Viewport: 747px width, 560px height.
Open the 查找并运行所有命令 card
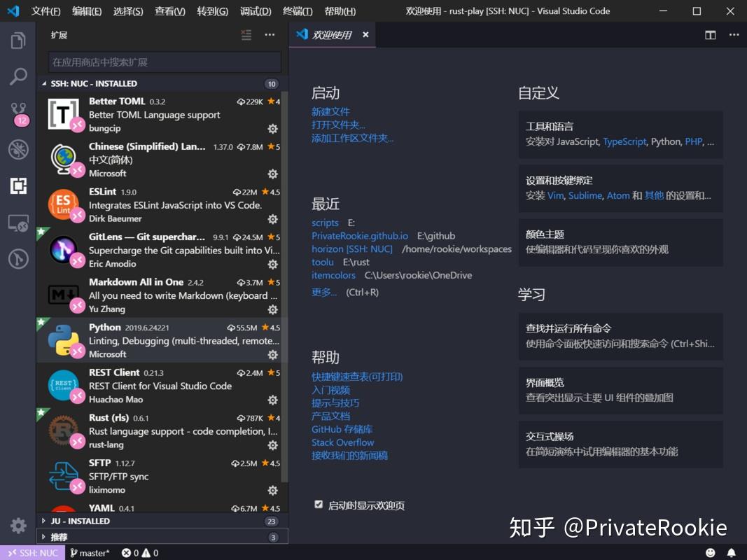621,336
